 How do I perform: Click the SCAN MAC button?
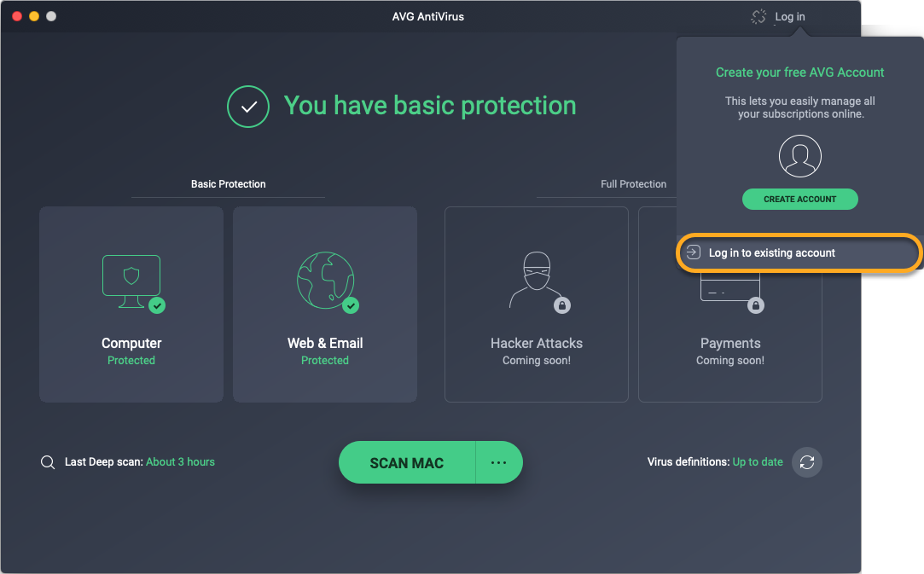407,462
